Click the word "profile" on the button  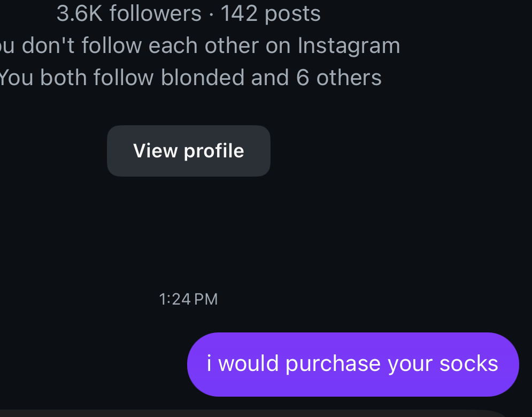pos(214,151)
